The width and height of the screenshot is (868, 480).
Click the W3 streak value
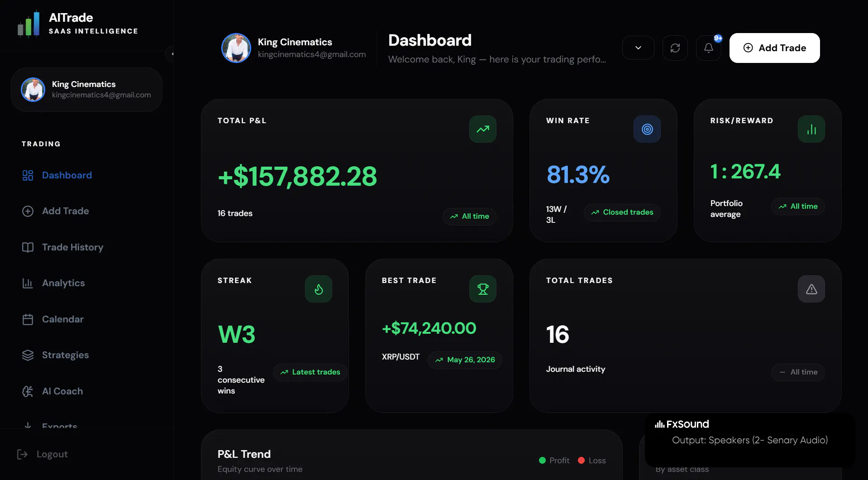(236, 335)
